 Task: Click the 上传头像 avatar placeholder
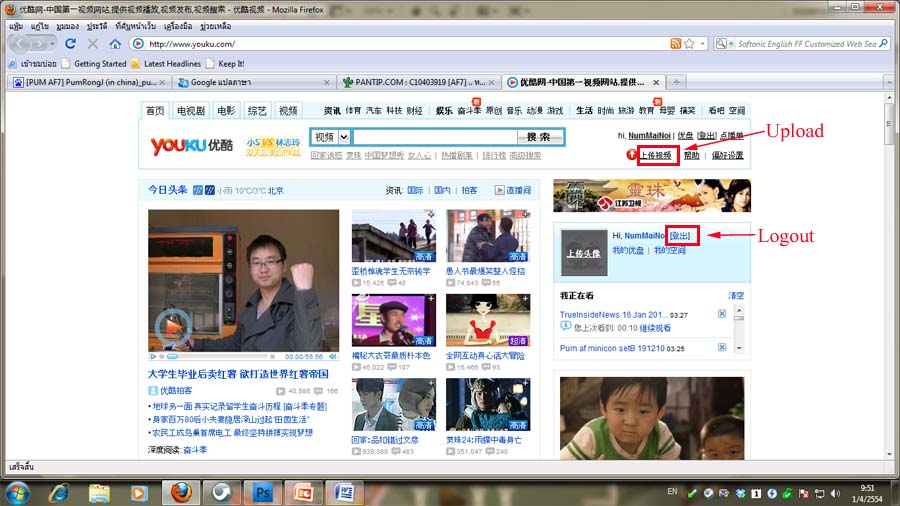point(584,253)
